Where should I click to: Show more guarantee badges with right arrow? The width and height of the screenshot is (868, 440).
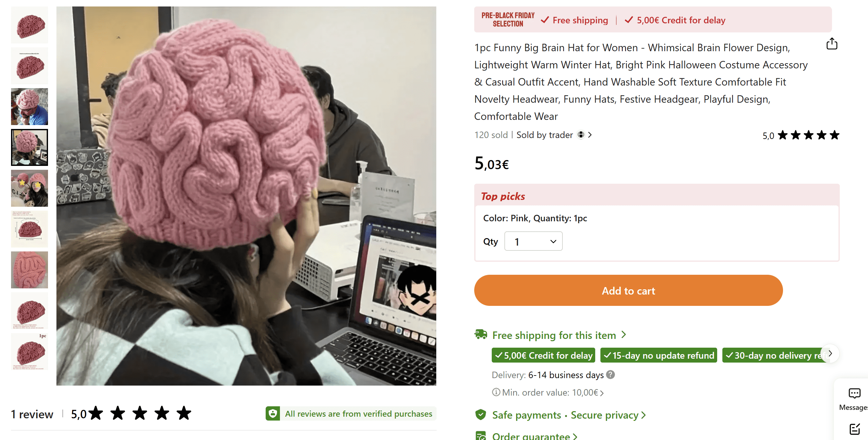pyautogui.click(x=830, y=353)
